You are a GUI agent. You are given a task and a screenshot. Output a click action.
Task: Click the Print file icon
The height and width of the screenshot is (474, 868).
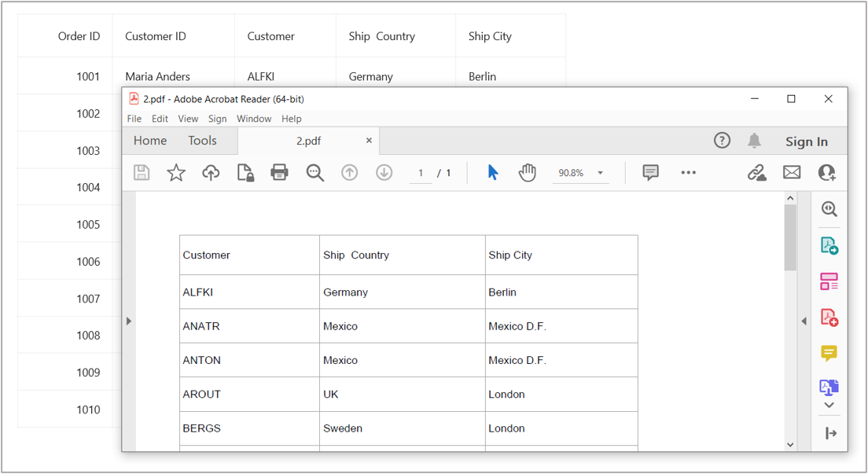[279, 173]
